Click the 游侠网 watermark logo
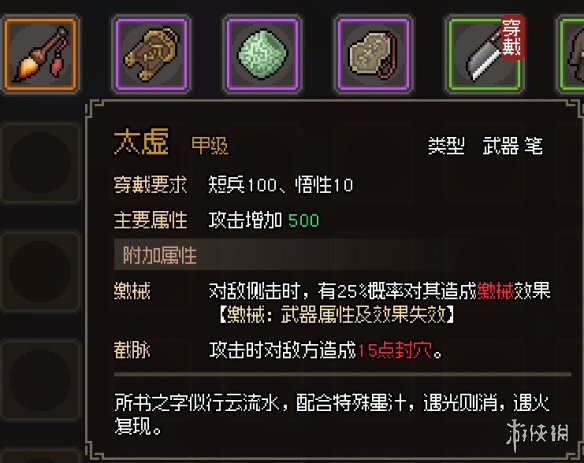584x463 pixels. [x=537, y=435]
